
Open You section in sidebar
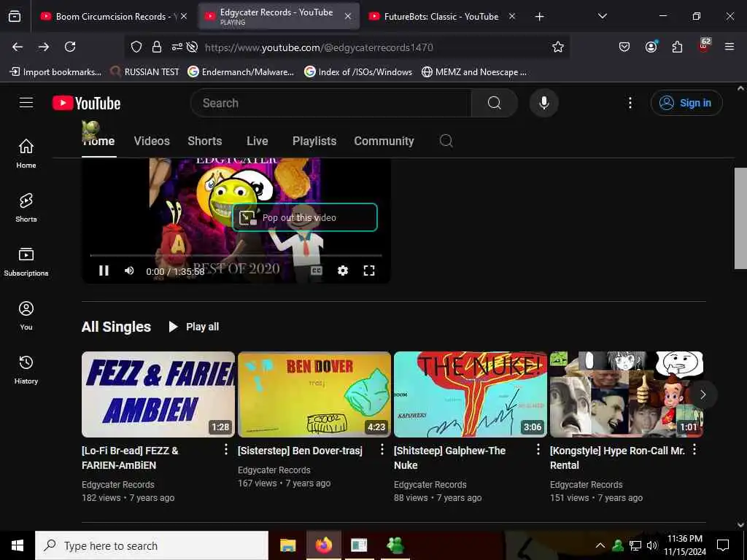(x=26, y=316)
